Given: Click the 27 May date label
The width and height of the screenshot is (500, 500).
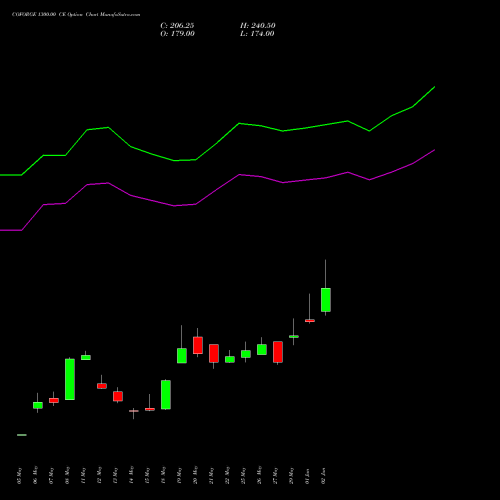Looking at the screenshot, I should [x=275, y=475].
